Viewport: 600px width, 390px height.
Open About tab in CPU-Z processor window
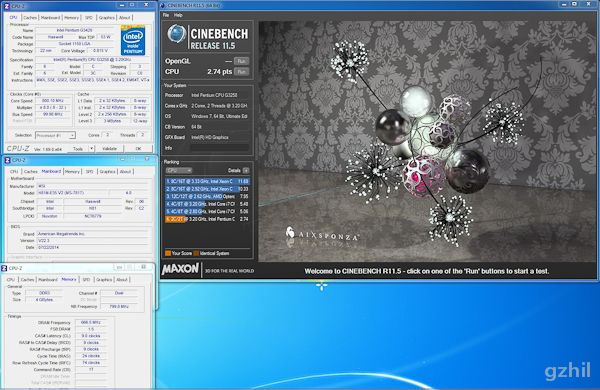[124, 18]
